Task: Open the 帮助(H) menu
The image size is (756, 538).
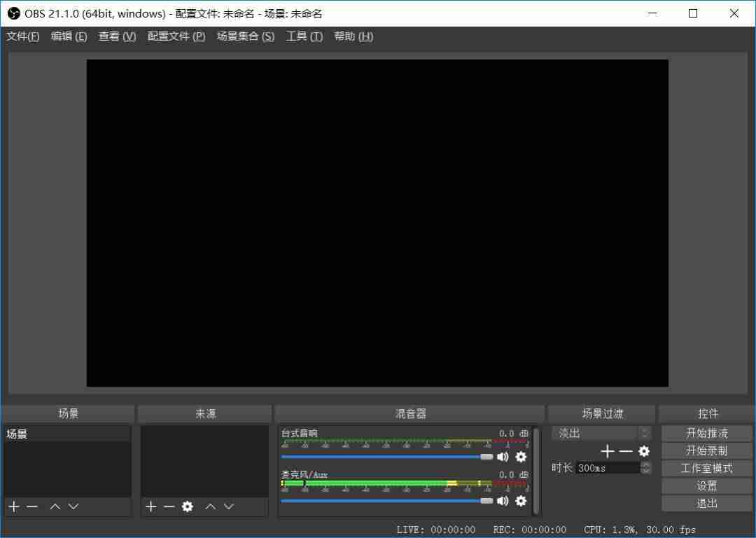Action: pos(353,36)
